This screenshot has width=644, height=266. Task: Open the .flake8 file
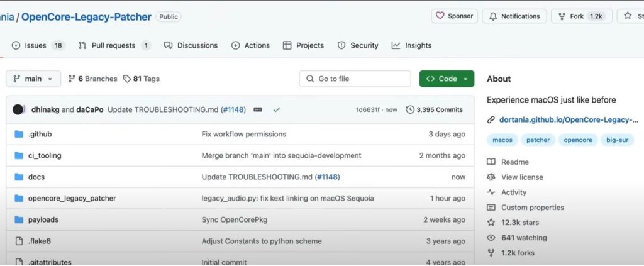(x=40, y=241)
